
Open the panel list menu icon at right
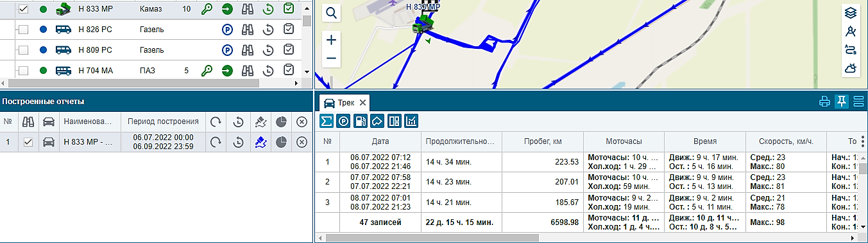pos(858,102)
